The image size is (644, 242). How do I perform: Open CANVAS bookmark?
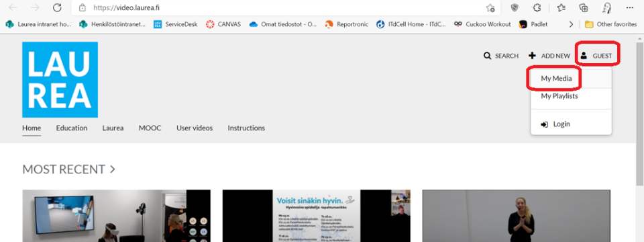(x=223, y=24)
